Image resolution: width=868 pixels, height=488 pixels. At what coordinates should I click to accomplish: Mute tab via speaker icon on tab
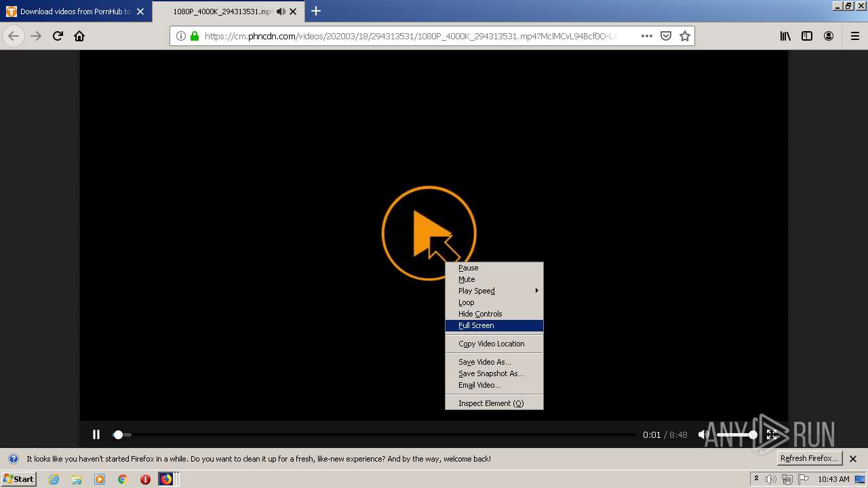pyautogui.click(x=281, y=12)
